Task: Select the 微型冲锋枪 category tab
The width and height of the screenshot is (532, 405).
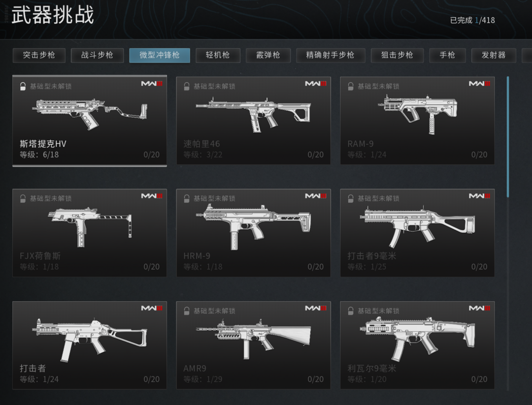Action: (160, 55)
